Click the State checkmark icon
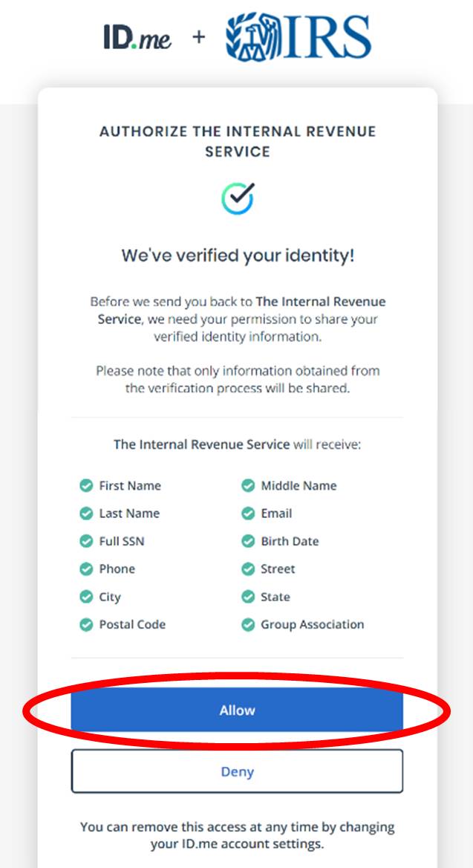The width and height of the screenshot is (473, 868). (248, 597)
